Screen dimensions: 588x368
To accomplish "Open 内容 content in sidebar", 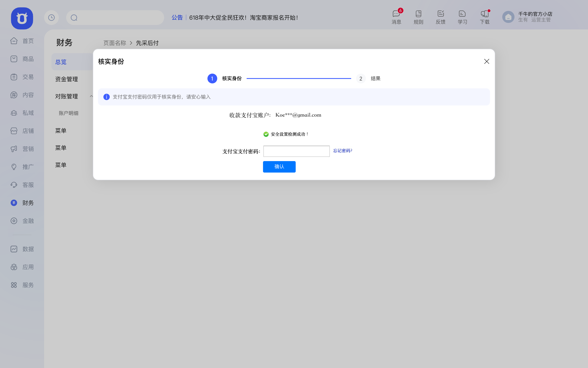I will tap(22, 95).
